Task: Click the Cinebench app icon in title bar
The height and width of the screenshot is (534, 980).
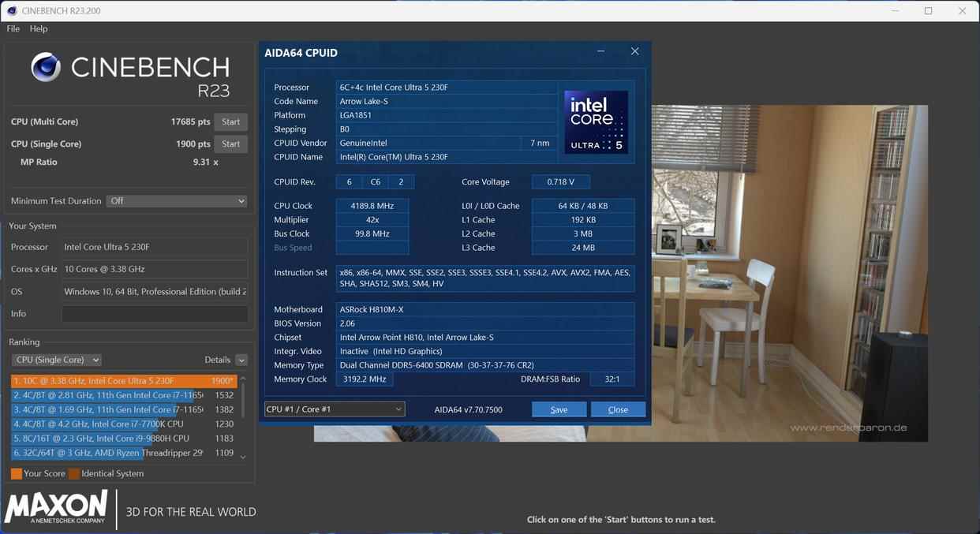Action: point(12,11)
